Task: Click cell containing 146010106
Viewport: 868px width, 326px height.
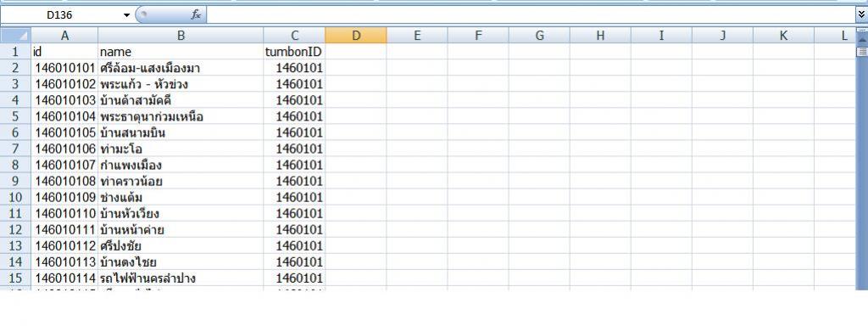Action: point(64,149)
